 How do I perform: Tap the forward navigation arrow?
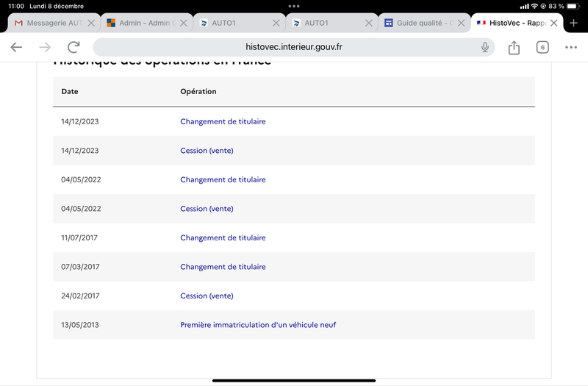[45, 47]
